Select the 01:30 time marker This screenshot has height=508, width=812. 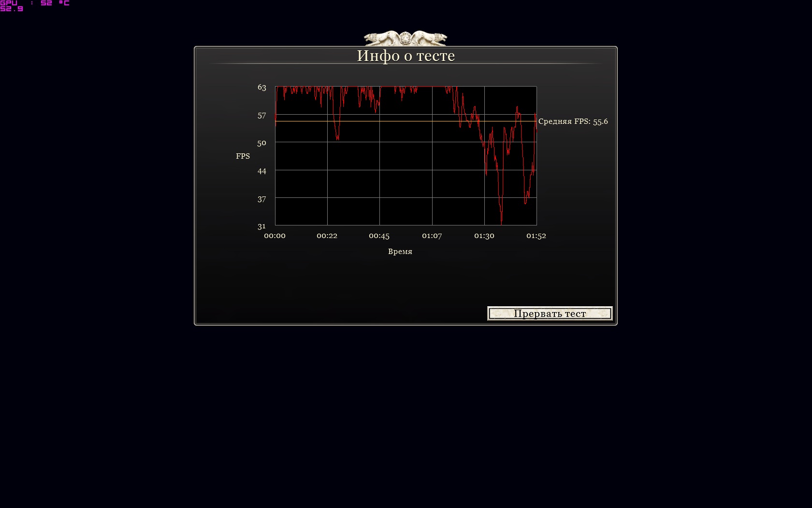point(484,236)
